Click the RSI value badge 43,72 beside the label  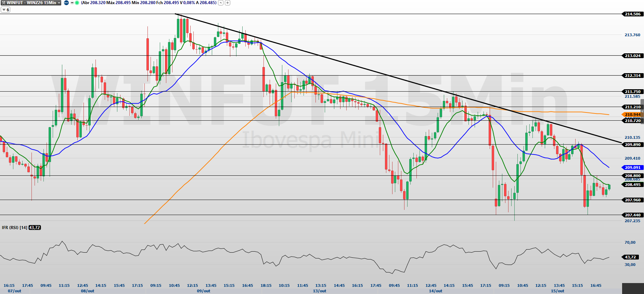pos(35,228)
